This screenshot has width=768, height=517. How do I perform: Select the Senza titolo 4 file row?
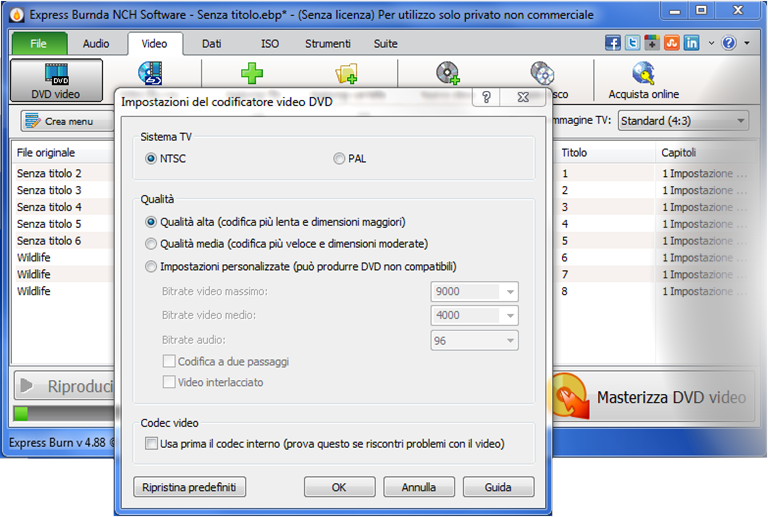63,207
